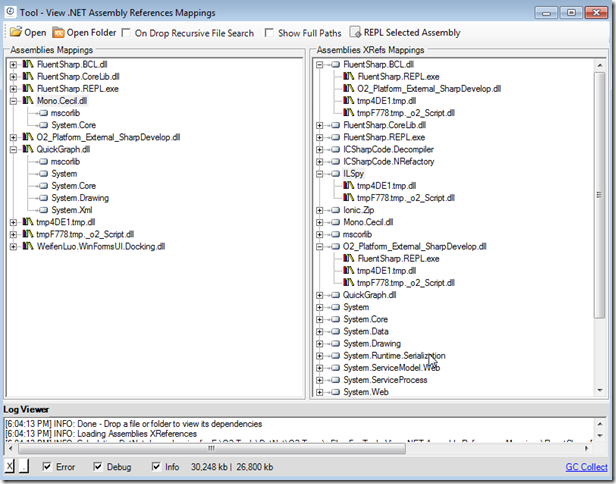Click assembly icon of FluentSharp.CoreLib.dll in left tree
Screen dimensions: 616x484
[28, 76]
